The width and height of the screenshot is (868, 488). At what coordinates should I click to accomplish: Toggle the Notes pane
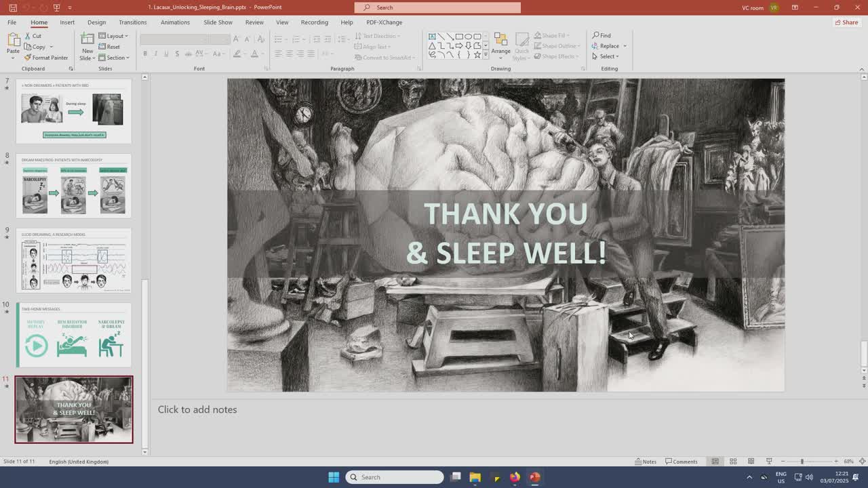646,462
